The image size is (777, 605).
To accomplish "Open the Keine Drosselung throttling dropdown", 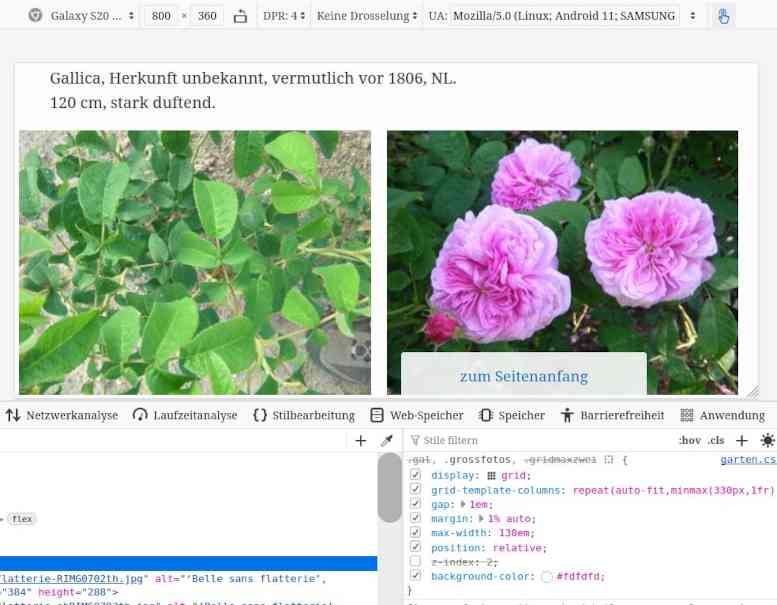I will point(367,16).
